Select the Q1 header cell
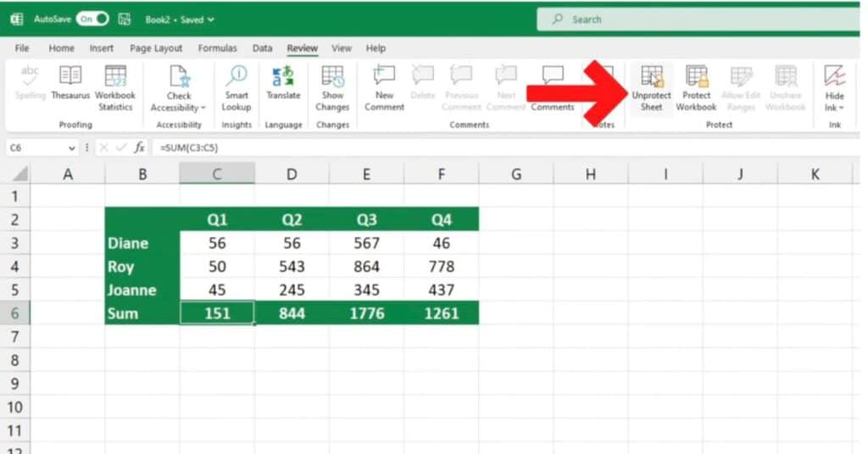Viewport: 868px width, 454px height. [x=217, y=219]
